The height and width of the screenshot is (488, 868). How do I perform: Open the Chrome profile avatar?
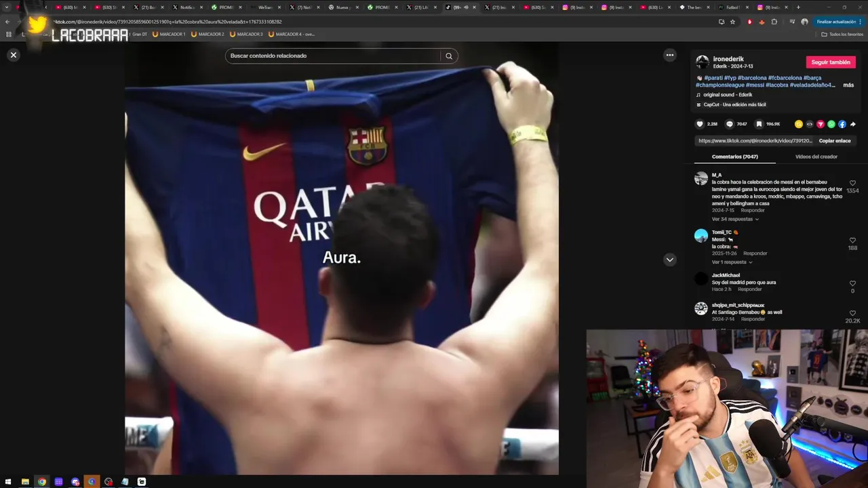coord(804,22)
